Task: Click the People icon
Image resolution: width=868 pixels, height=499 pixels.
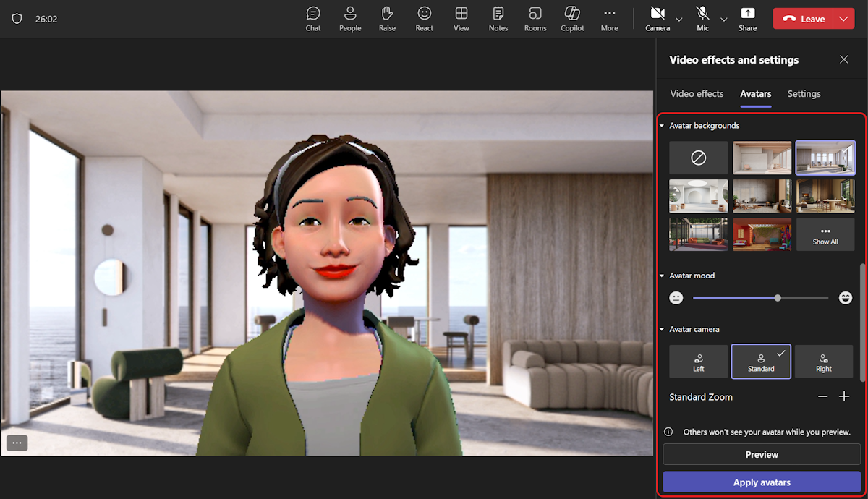Action: 350,18
